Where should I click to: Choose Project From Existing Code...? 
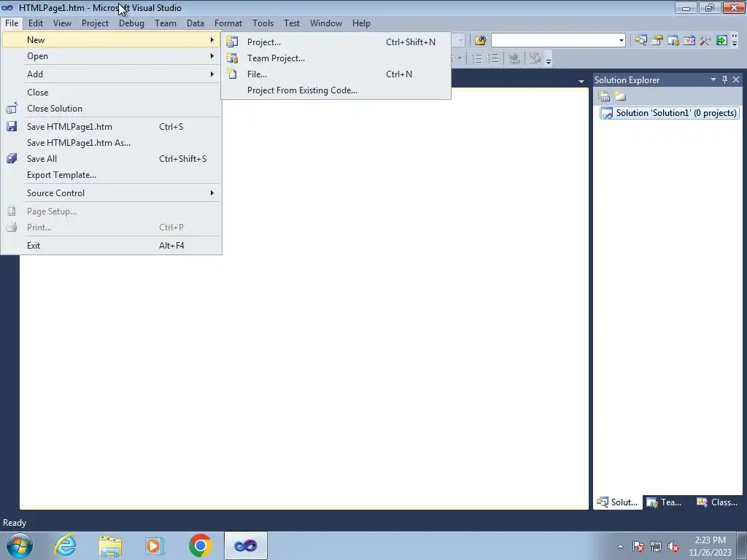coord(336,90)
